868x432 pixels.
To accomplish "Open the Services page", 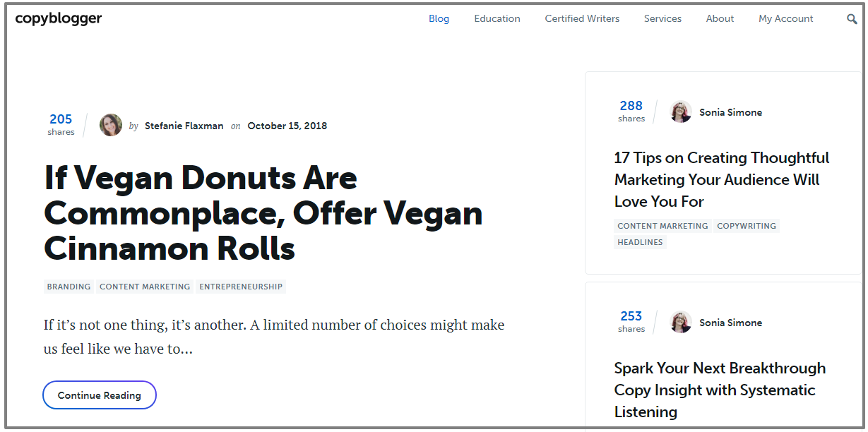I will coord(662,18).
